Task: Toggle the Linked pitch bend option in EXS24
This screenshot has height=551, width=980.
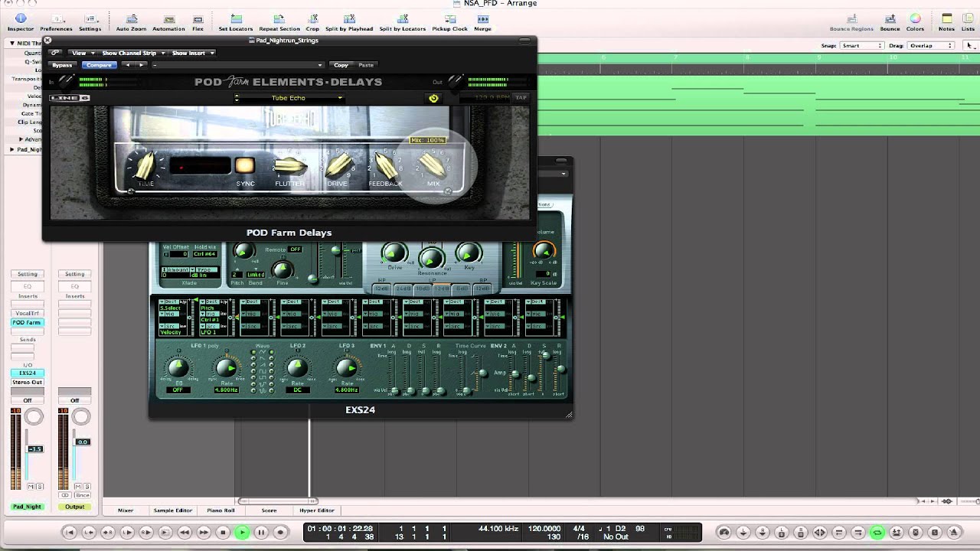Action: click(x=256, y=274)
